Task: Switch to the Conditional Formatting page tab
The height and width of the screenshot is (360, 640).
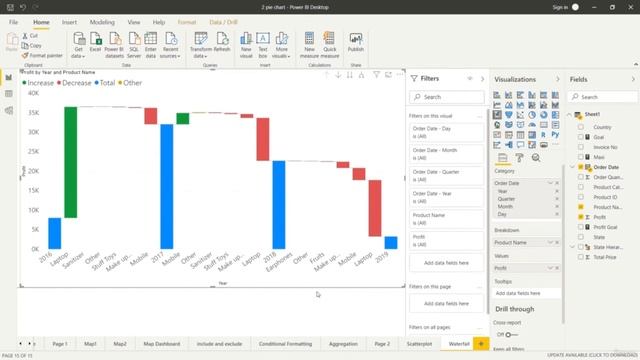Action: (285, 344)
